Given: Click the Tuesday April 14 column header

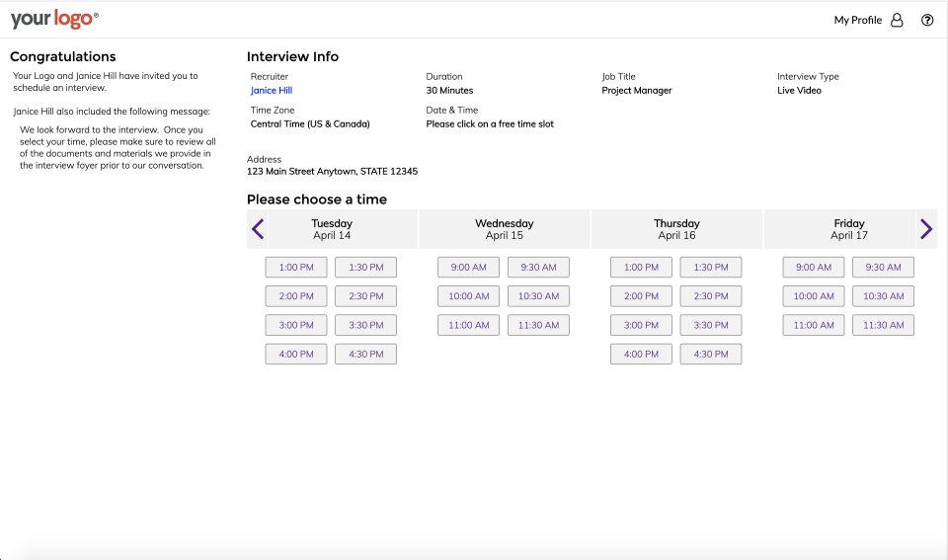Looking at the screenshot, I should click(332, 229).
